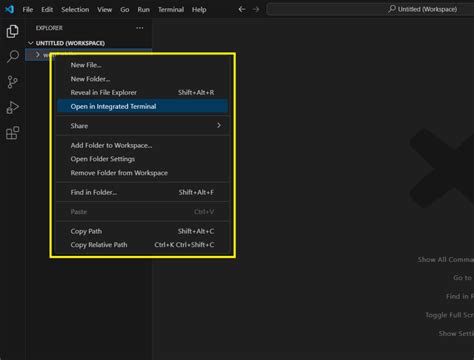This screenshot has width=474, height=360.
Task: Open the Go menu
Action: coord(125,10)
